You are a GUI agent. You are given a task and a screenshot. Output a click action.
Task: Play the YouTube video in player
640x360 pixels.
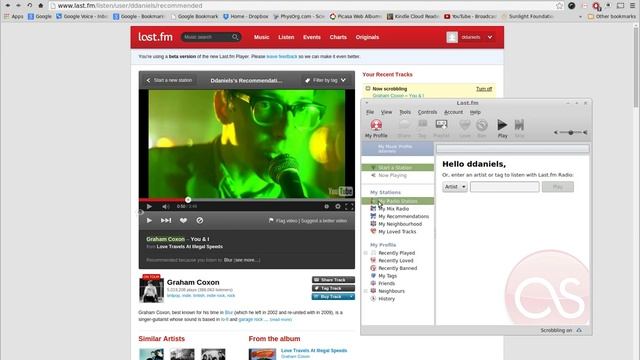pos(149,207)
